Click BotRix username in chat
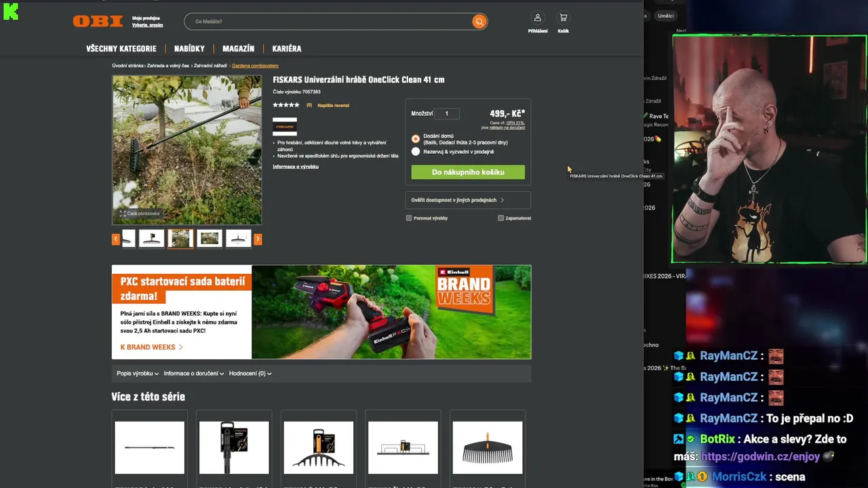Screen dimensions: 868x488 [x=717, y=439]
